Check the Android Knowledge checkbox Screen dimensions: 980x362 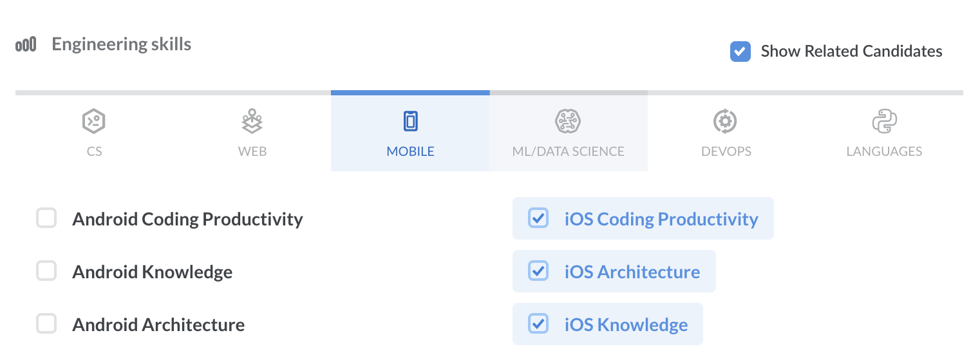pyautogui.click(x=46, y=271)
